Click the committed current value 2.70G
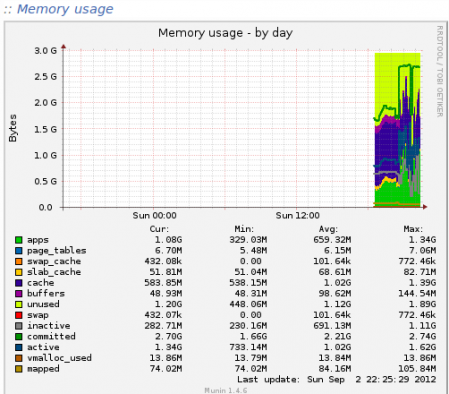This screenshot has height=394, width=449. [168, 337]
